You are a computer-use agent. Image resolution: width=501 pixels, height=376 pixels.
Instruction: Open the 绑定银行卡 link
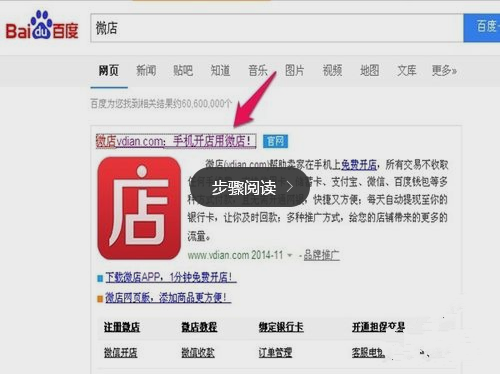tap(281, 327)
